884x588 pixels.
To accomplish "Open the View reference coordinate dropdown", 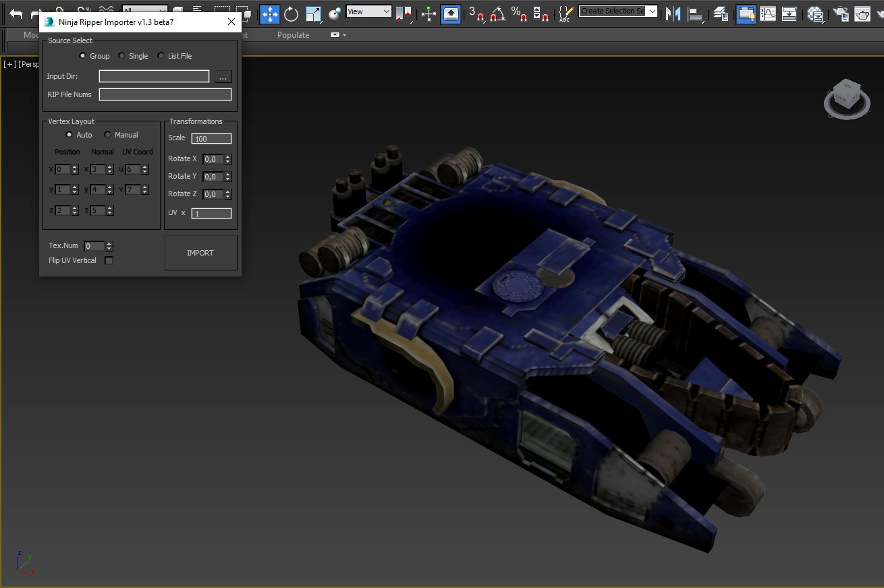I will 368,11.
